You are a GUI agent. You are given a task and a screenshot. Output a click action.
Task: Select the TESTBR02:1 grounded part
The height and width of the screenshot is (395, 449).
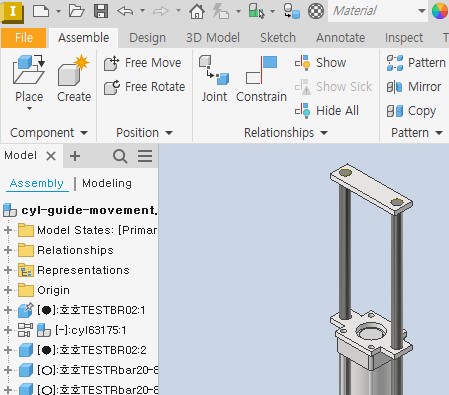click(x=91, y=310)
